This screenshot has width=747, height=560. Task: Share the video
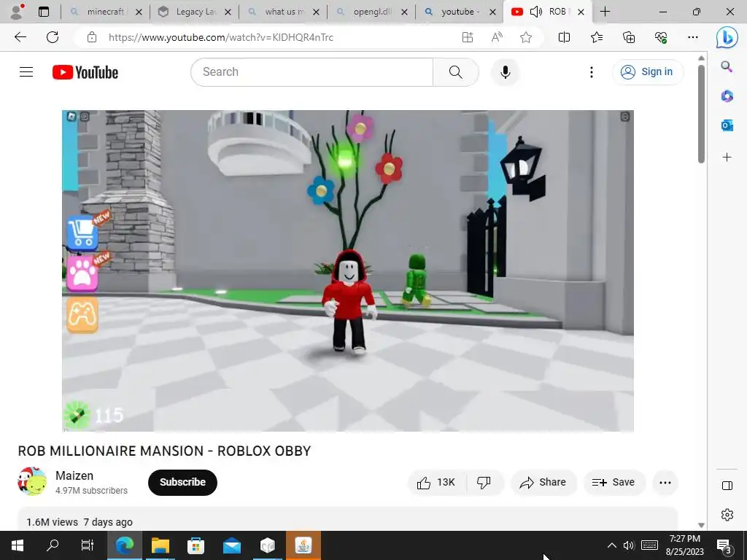(x=543, y=483)
